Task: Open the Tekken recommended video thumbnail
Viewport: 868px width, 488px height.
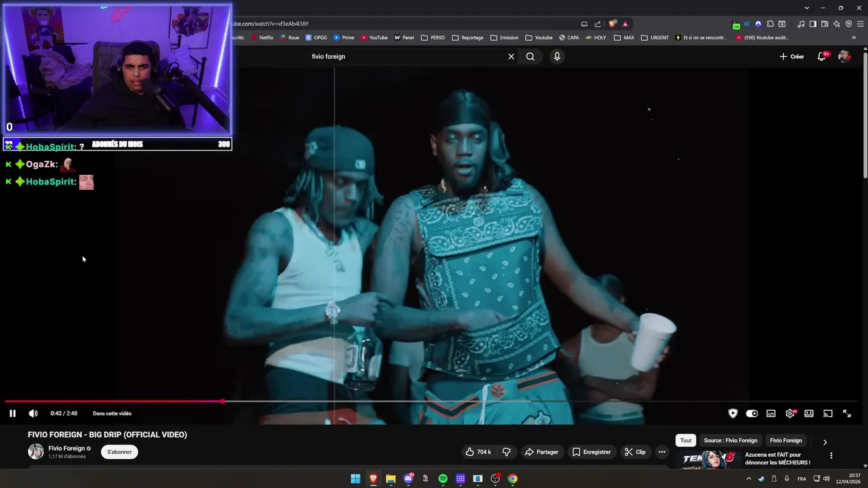Action: tap(709, 460)
